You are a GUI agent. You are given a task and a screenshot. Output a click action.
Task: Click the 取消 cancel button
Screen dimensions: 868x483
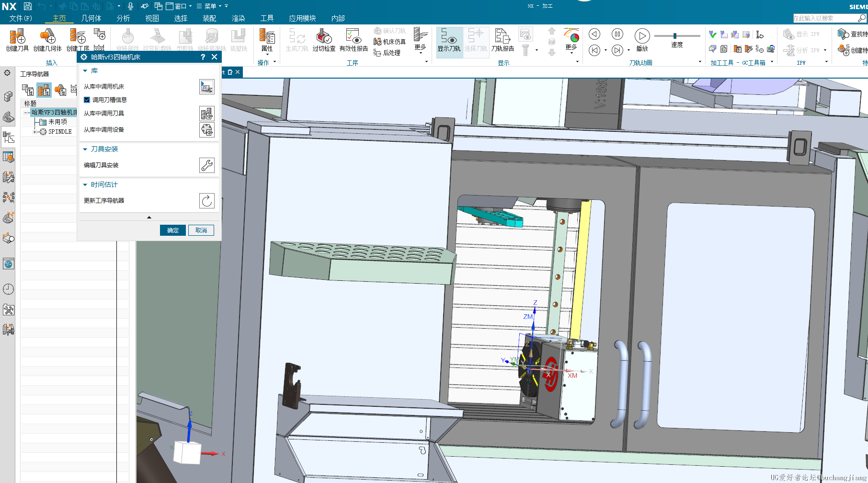tap(201, 230)
